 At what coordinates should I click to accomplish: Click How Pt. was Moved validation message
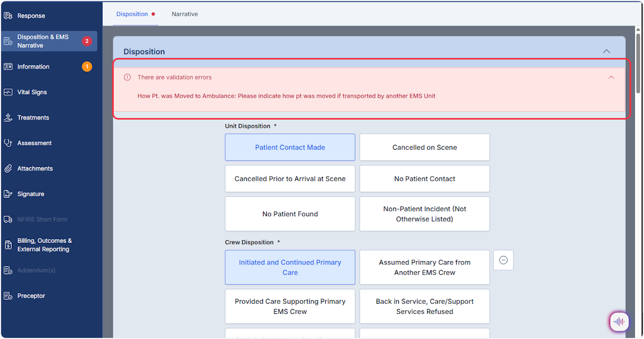(x=286, y=96)
